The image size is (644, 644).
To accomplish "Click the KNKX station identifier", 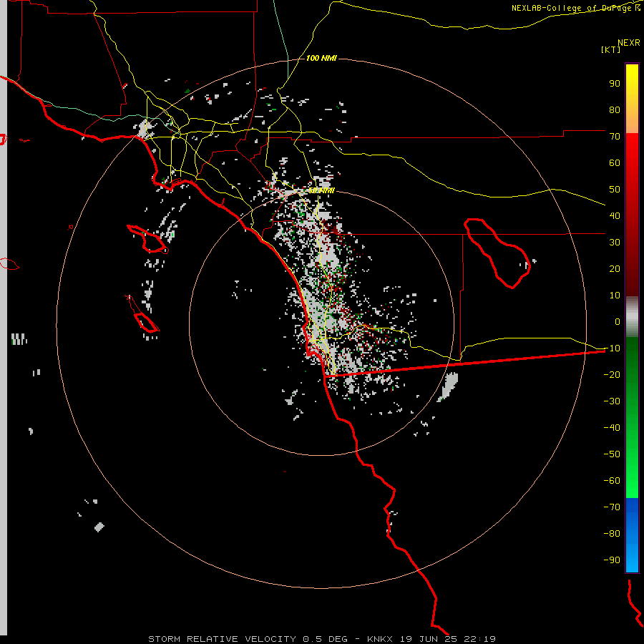I will [380, 639].
